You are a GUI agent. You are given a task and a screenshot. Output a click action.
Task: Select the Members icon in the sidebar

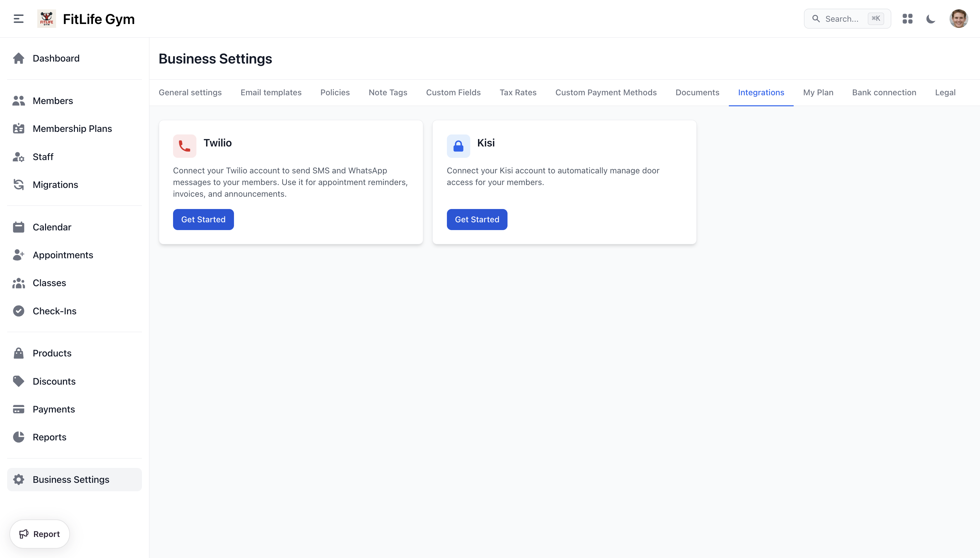click(x=18, y=100)
